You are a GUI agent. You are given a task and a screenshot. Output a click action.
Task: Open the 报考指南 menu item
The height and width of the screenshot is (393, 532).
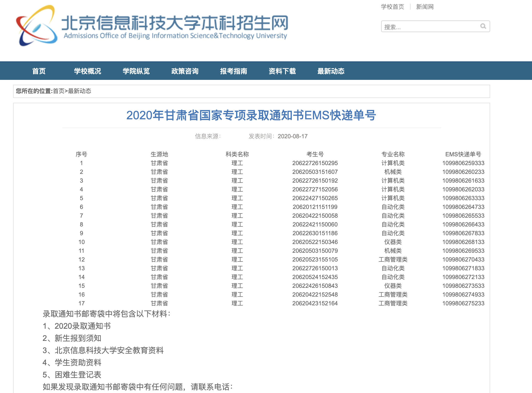tap(234, 71)
